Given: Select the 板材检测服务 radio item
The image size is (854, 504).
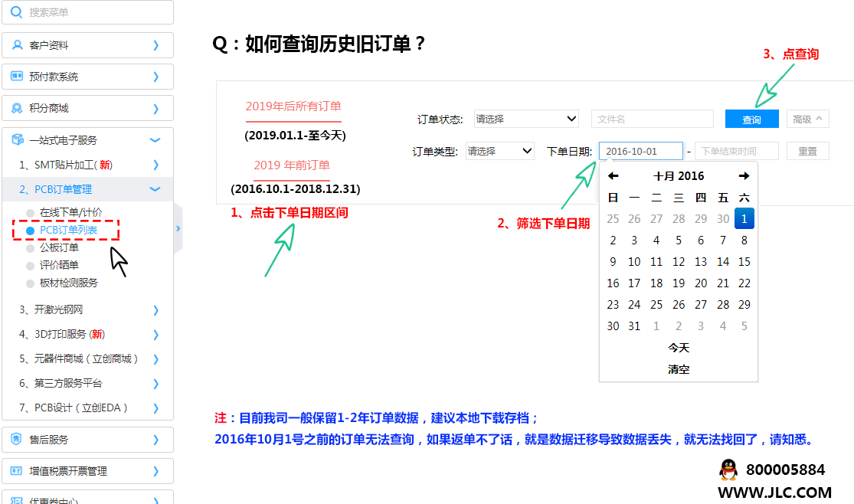Looking at the screenshot, I should [x=31, y=283].
